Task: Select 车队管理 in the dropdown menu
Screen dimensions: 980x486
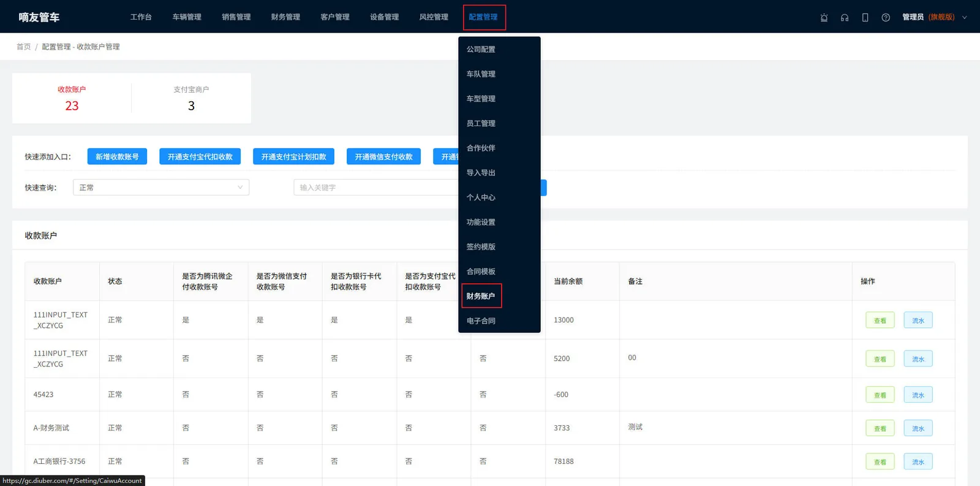Action: coord(499,74)
